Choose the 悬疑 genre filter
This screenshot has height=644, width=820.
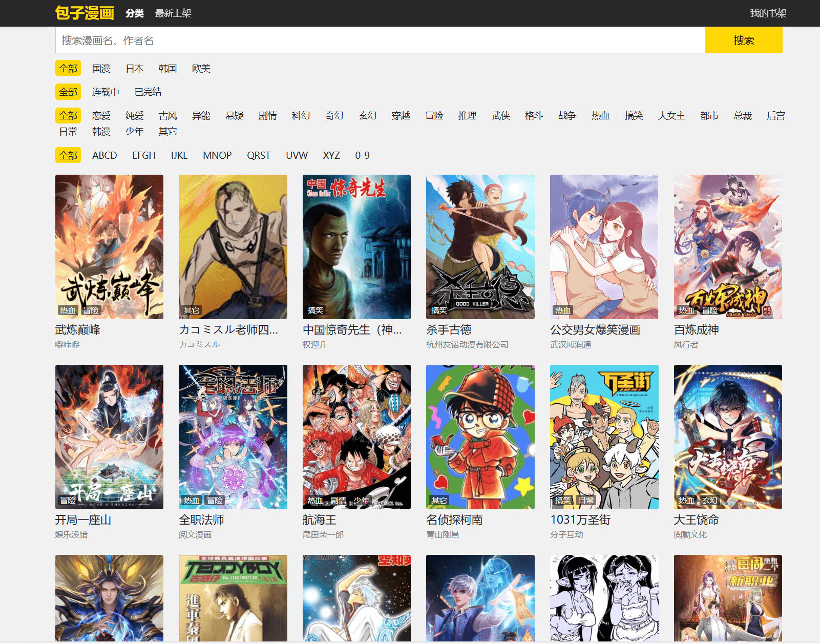tap(235, 116)
